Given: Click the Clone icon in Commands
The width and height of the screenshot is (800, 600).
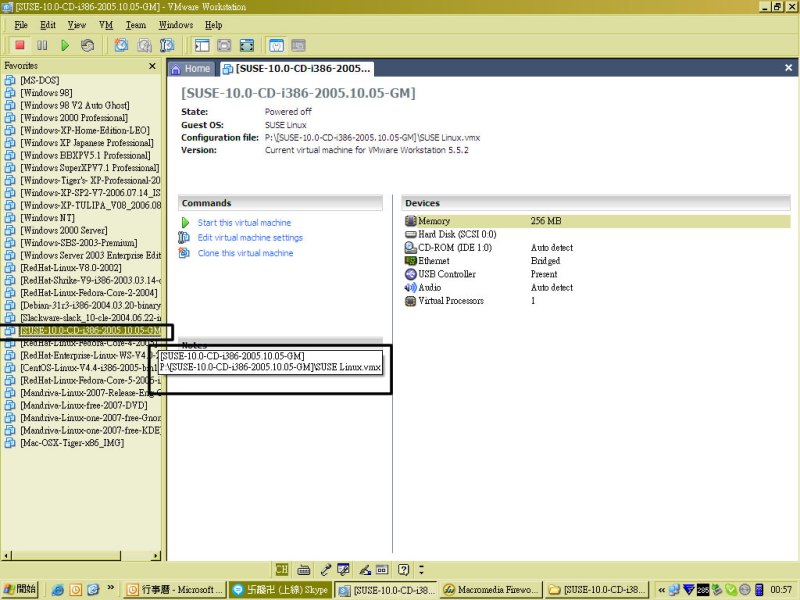Looking at the screenshot, I should (x=184, y=253).
